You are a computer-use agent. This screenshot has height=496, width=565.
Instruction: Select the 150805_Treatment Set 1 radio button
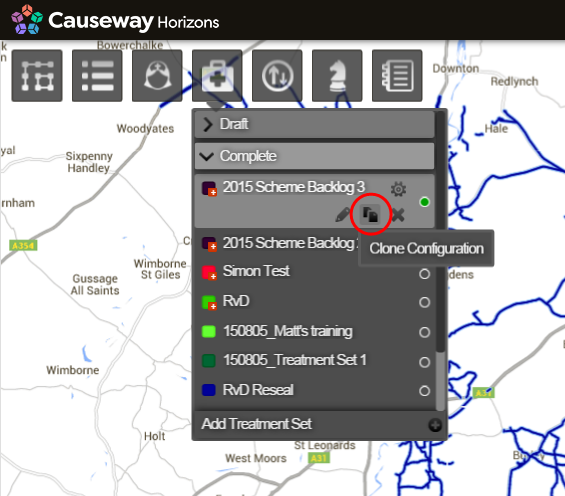(x=424, y=362)
